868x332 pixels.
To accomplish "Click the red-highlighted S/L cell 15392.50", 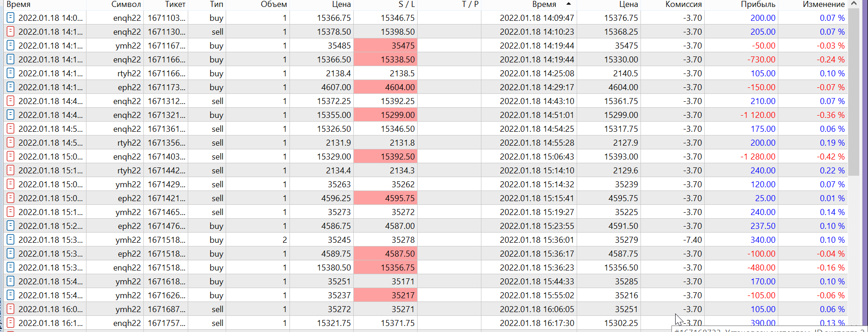I will [386, 156].
